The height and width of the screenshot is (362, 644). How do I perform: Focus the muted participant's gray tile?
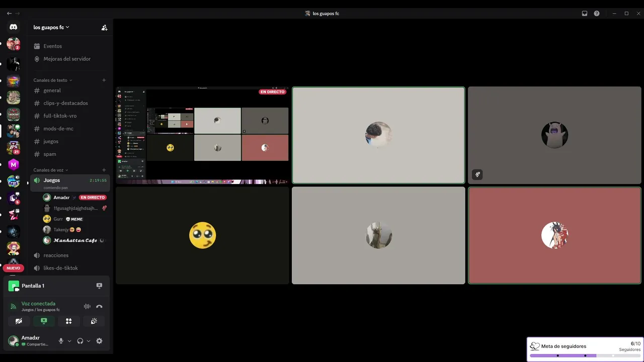[x=554, y=135]
